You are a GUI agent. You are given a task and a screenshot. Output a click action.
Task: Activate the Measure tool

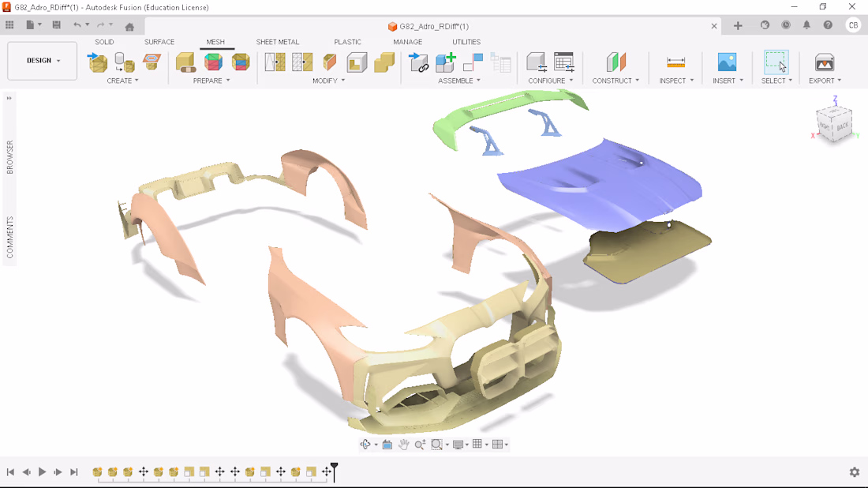(x=676, y=62)
